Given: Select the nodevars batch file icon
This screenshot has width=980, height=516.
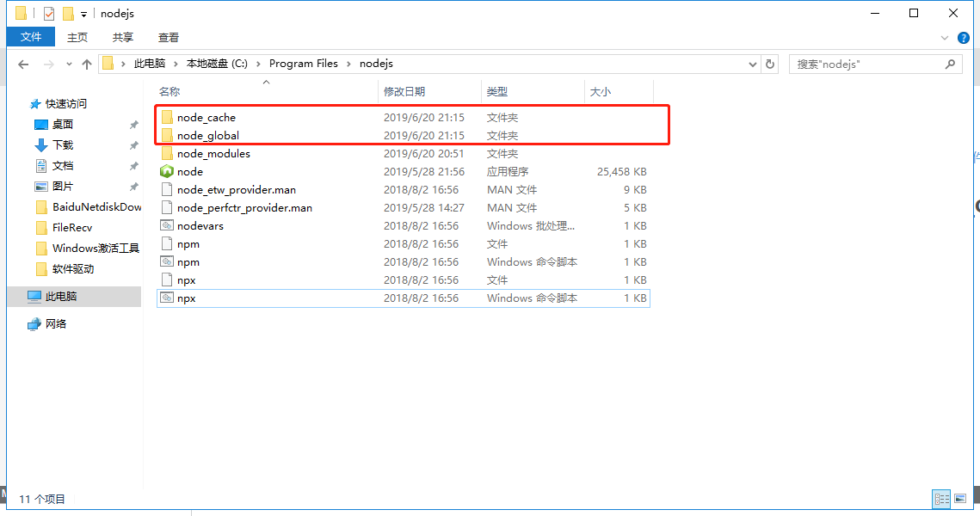Looking at the screenshot, I should click(167, 225).
